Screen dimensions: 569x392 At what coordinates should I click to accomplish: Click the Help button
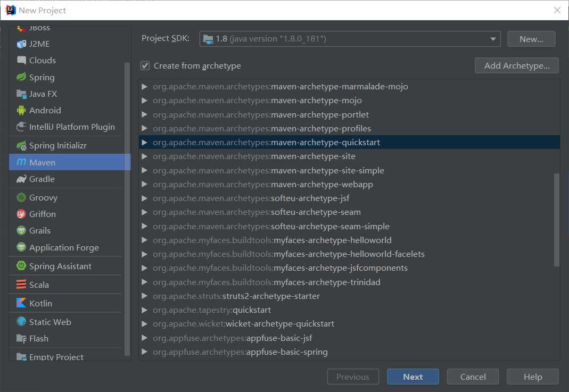(533, 377)
